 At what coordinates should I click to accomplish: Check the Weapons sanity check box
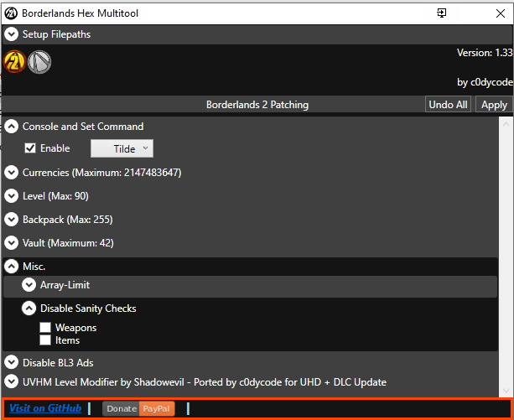[x=45, y=327]
